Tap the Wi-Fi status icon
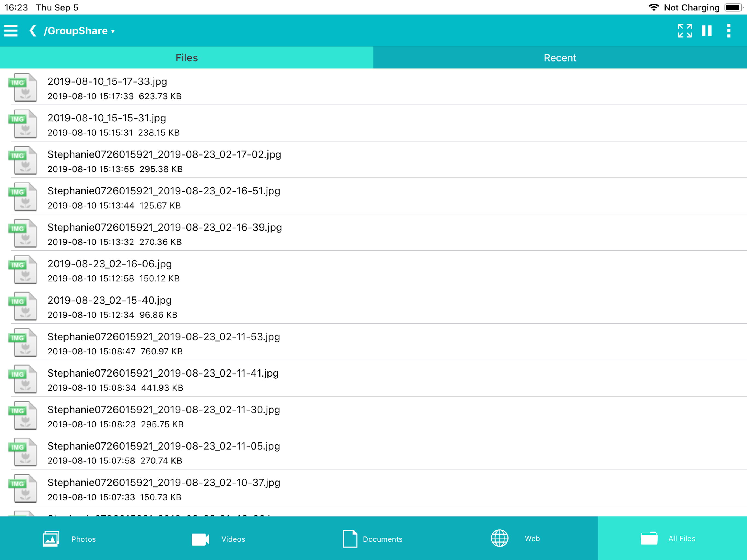 [x=655, y=7]
